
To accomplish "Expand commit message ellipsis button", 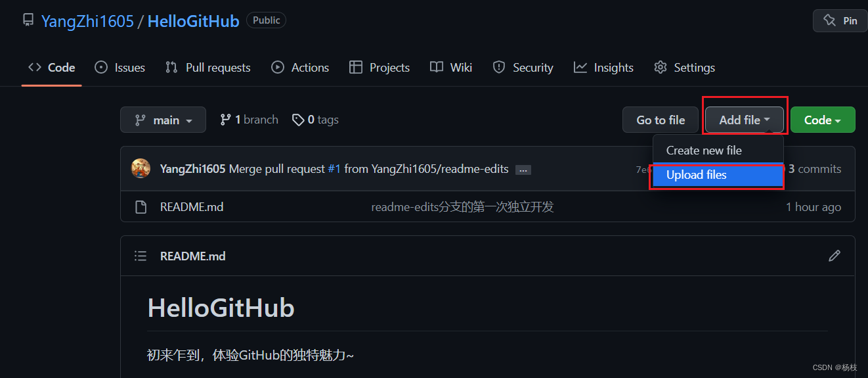I will click(x=523, y=170).
